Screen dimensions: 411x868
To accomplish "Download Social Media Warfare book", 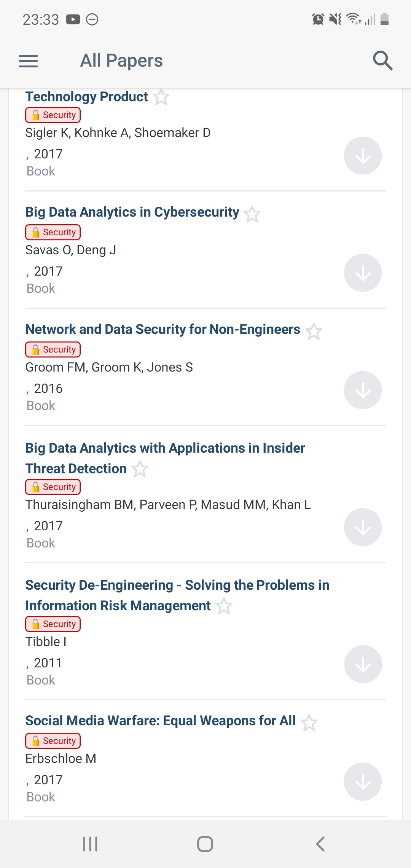I will 363,782.
